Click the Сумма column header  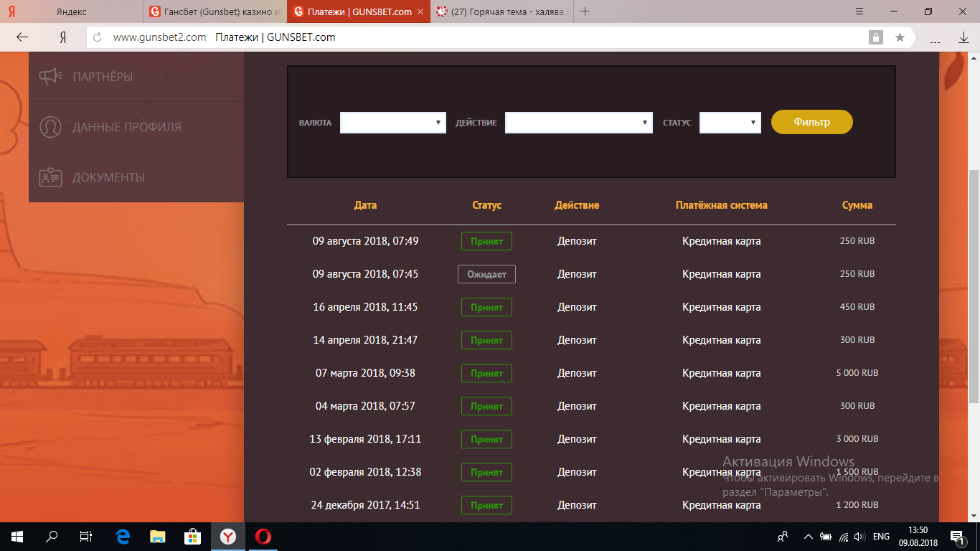pos(857,205)
